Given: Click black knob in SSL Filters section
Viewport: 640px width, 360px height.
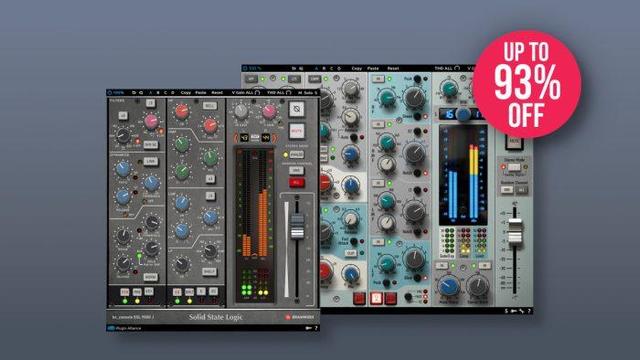Looking at the screenshot, I should pyautogui.click(x=123, y=136).
